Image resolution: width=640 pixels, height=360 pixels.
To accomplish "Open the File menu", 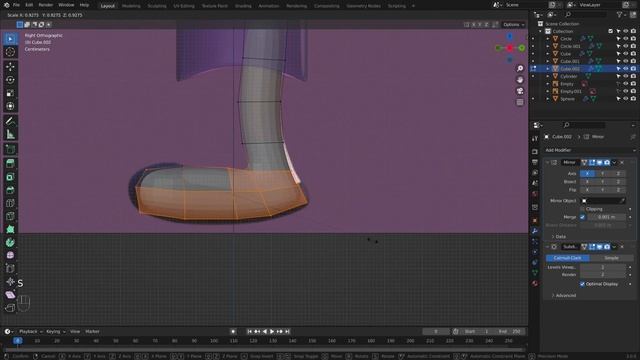I will point(16,5).
